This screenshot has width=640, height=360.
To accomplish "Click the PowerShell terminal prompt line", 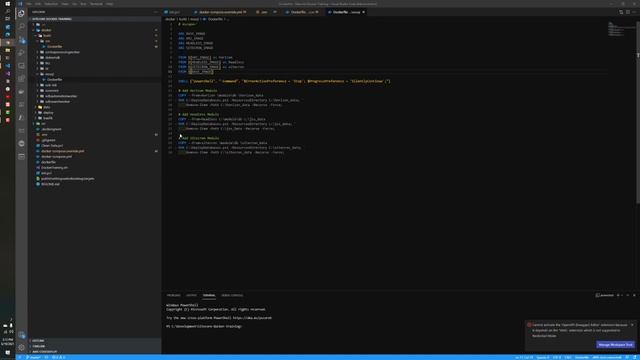I will coord(204,327).
